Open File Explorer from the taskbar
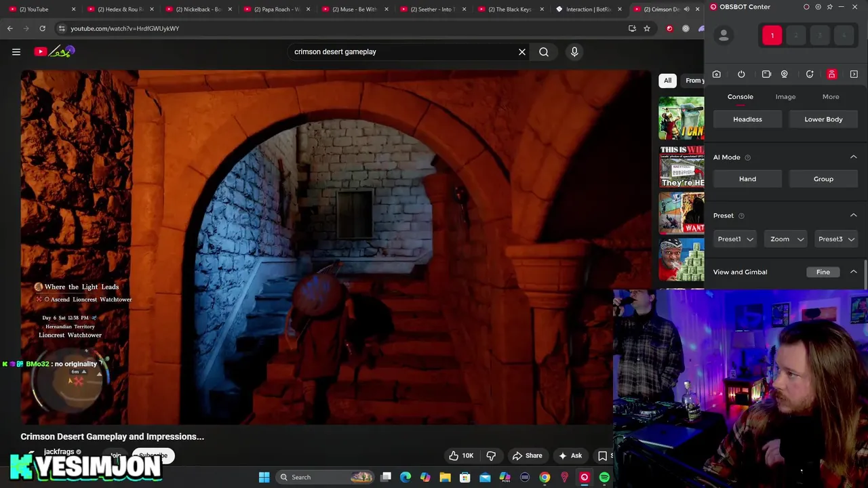 tap(445, 477)
